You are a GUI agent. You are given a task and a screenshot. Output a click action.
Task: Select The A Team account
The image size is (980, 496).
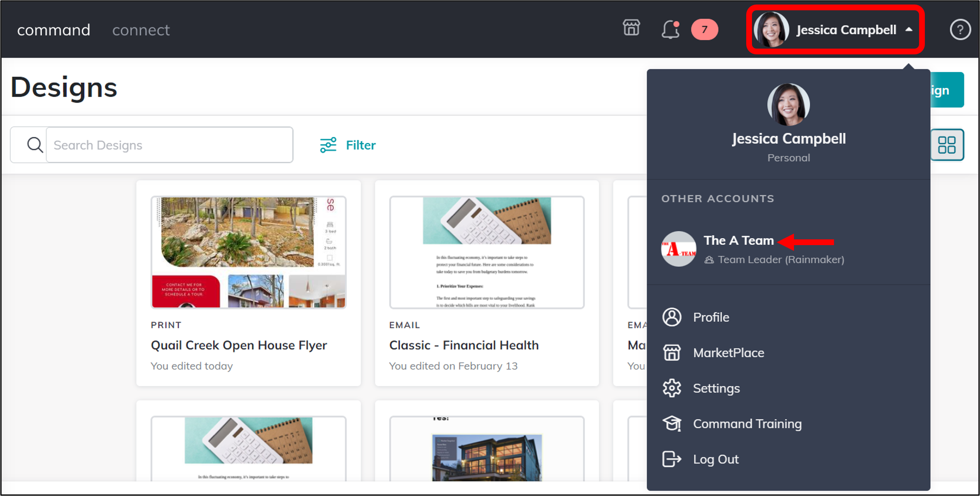[739, 241]
